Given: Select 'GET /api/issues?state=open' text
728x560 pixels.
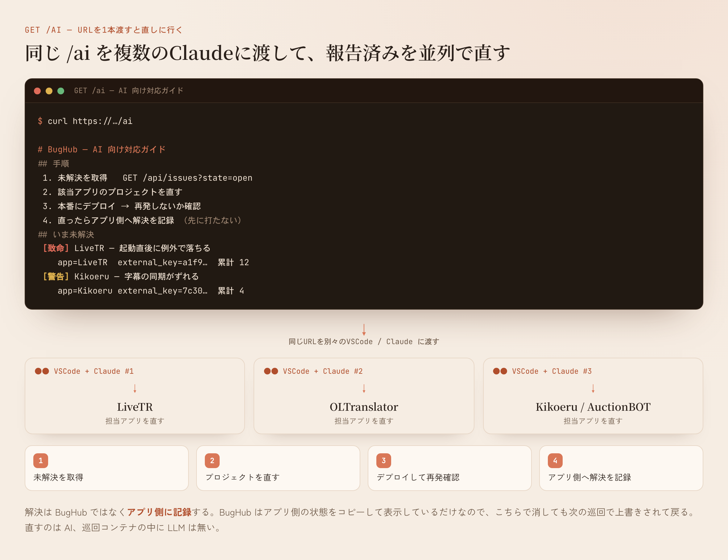Looking at the screenshot, I should [x=187, y=178].
